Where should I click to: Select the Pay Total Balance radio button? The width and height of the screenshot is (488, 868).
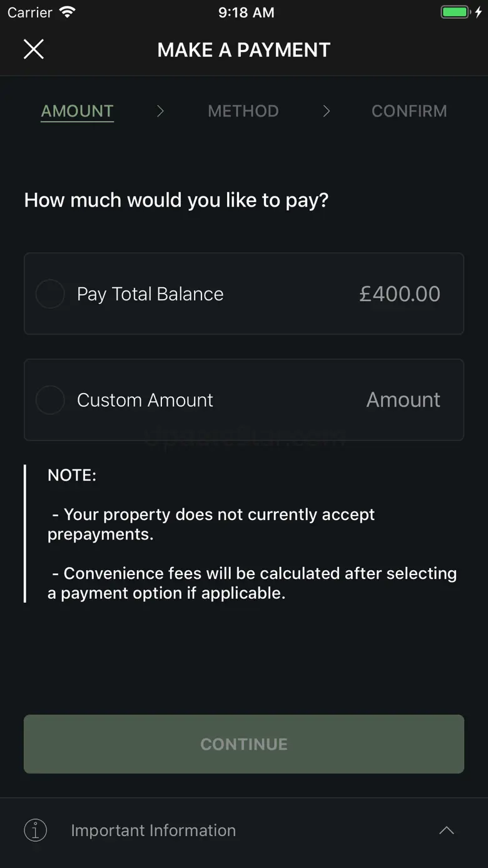pyautogui.click(x=50, y=294)
